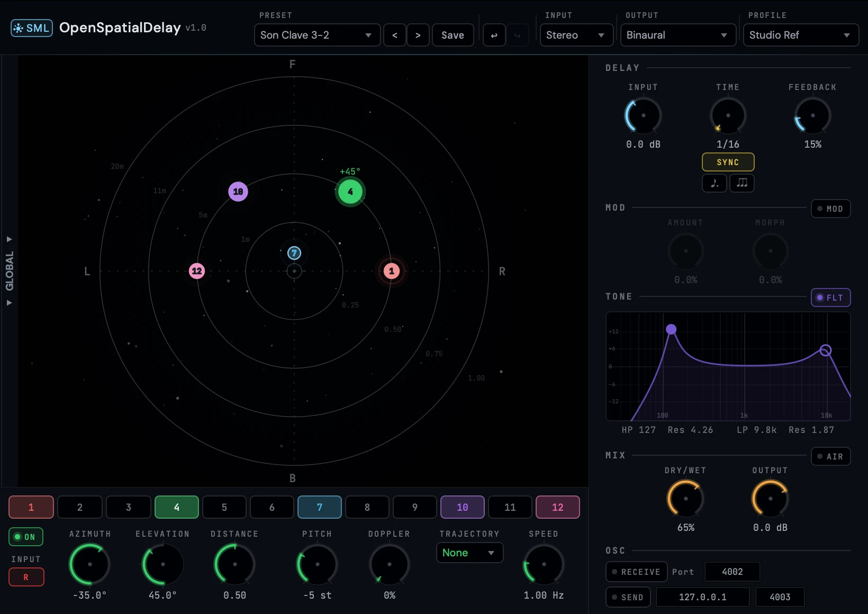868x614 pixels.
Task: Adjust the DISTANCE knob
Action: click(x=235, y=564)
